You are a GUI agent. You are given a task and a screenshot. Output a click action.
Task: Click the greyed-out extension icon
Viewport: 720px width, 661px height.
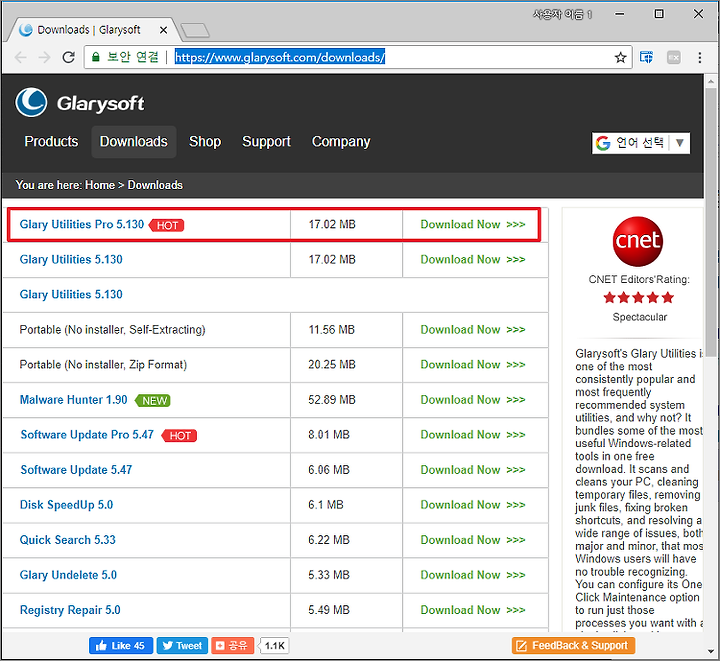(x=674, y=57)
